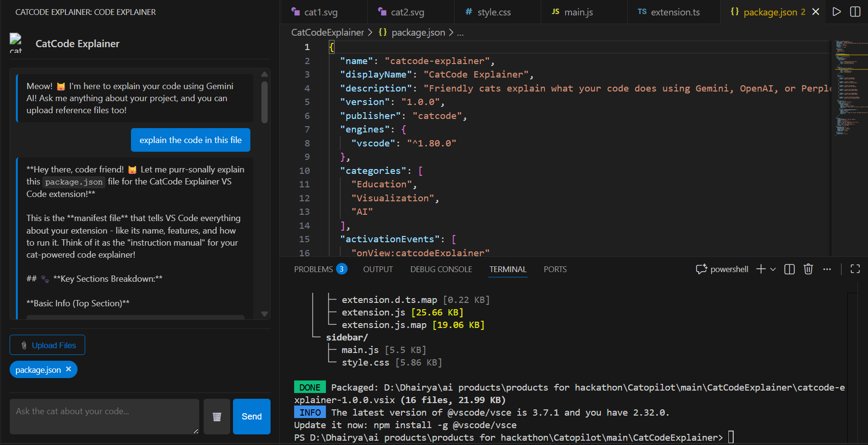
Task: Click the trash clear-chat icon button
Action: click(x=217, y=417)
